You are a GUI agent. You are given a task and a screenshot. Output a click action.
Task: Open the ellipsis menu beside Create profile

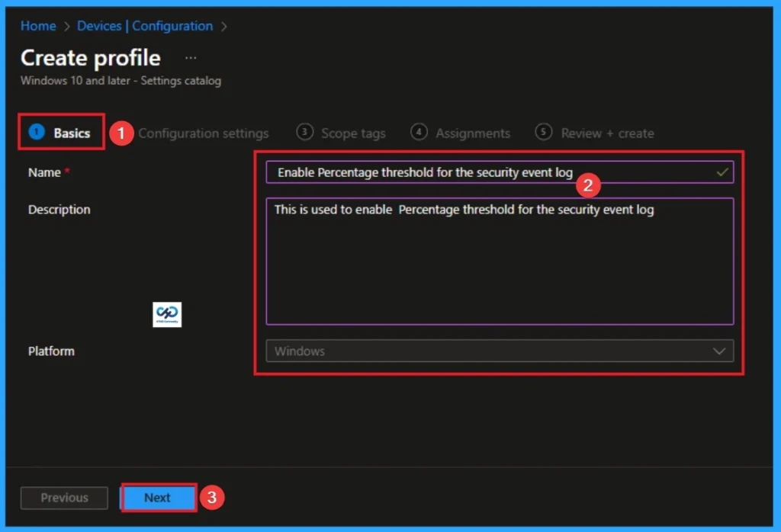click(x=191, y=56)
